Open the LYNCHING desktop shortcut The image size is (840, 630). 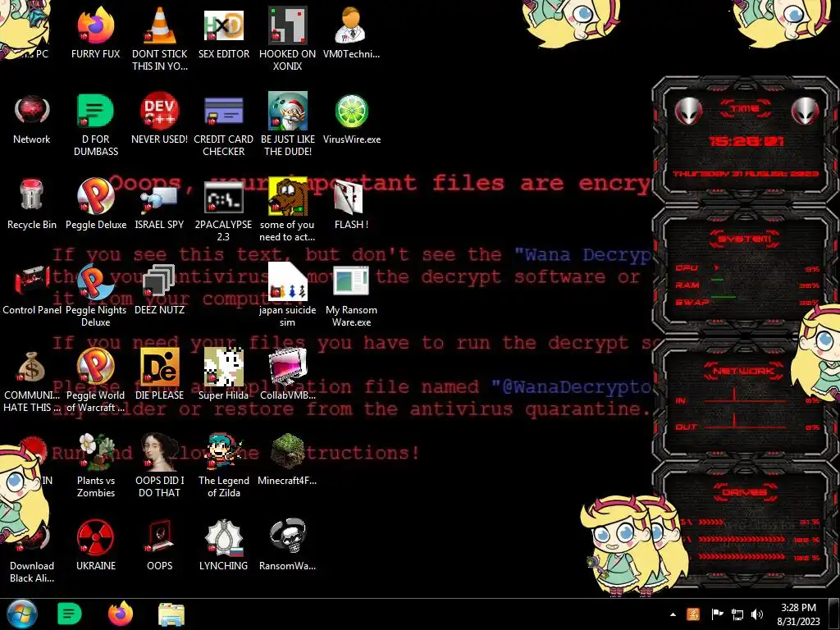click(223, 536)
